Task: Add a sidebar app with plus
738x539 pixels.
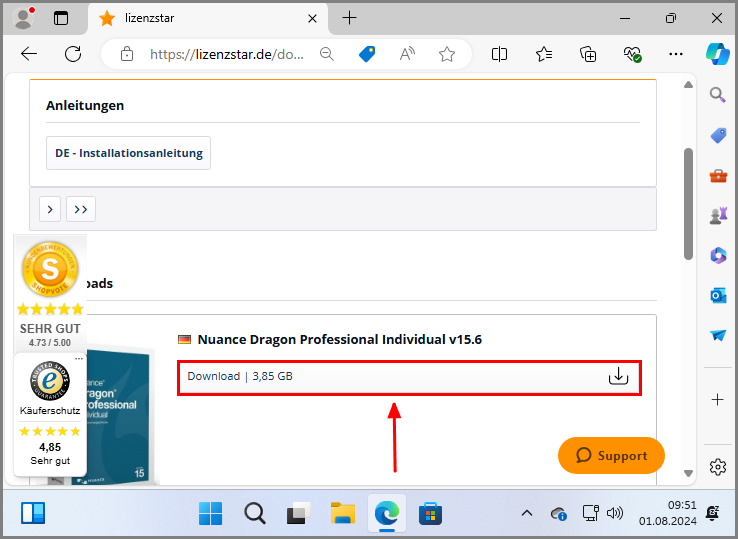Action: tap(718, 400)
